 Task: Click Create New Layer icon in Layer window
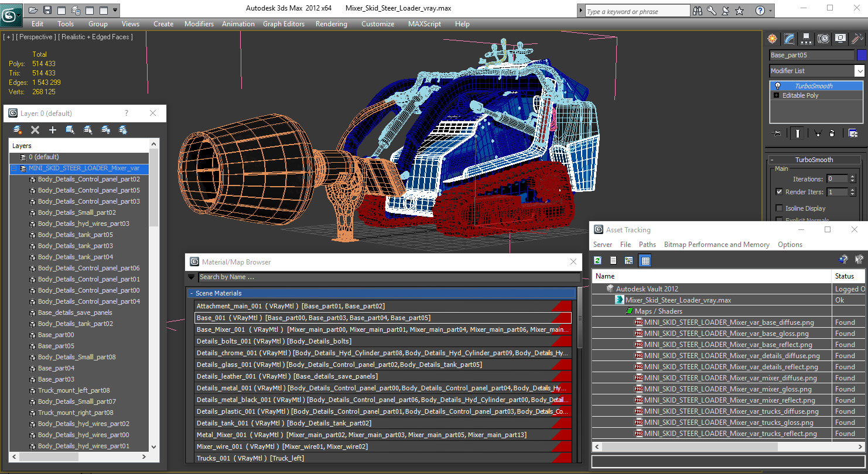click(18, 130)
